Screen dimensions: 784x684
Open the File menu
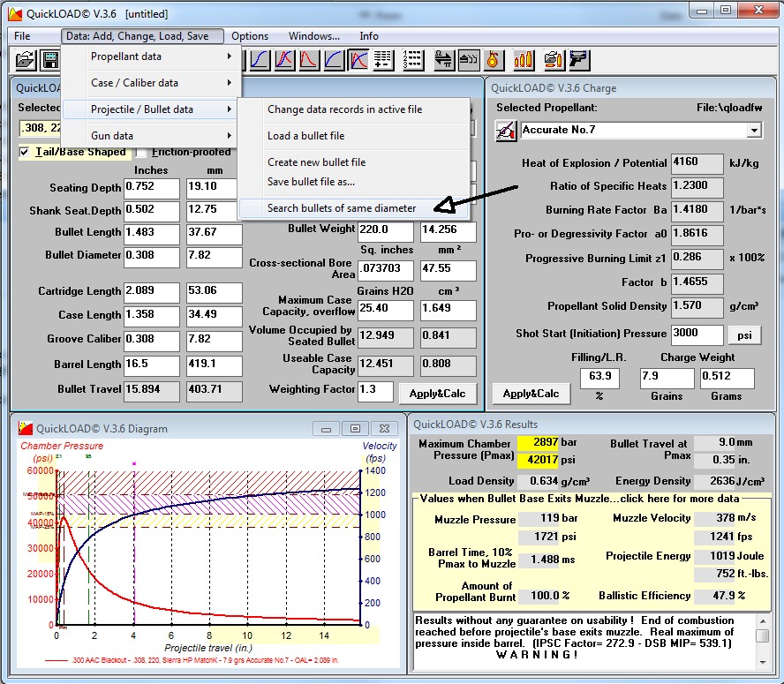(x=22, y=36)
